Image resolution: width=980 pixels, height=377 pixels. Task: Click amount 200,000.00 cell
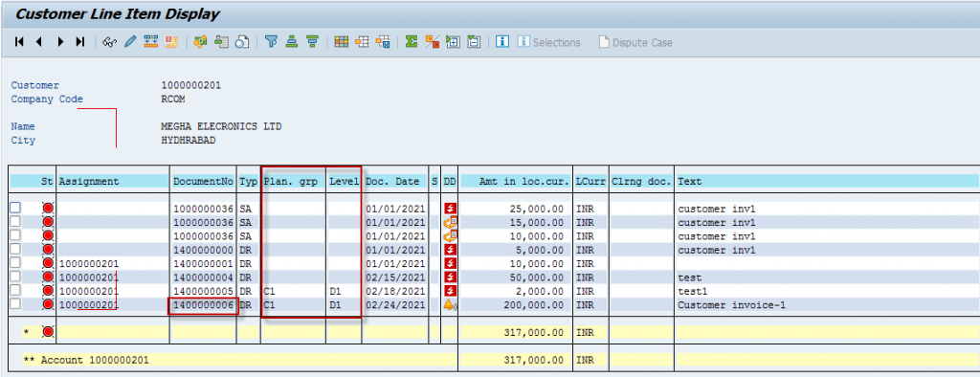[x=533, y=305]
